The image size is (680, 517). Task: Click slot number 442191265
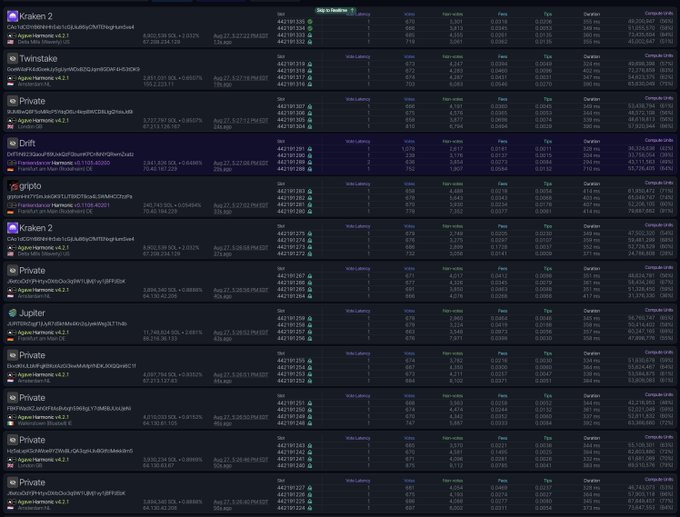click(291, 289)
